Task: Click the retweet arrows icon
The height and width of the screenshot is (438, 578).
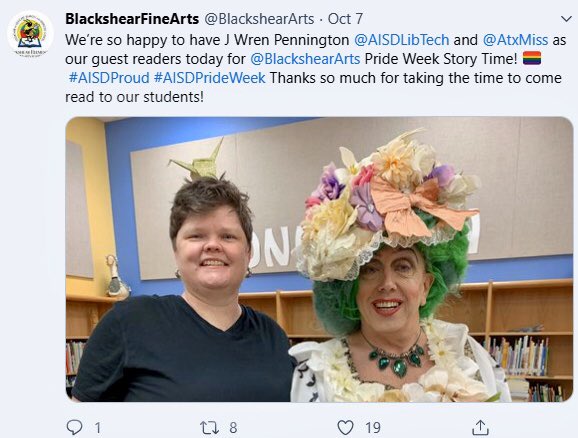Action: (x=209, y=427)
